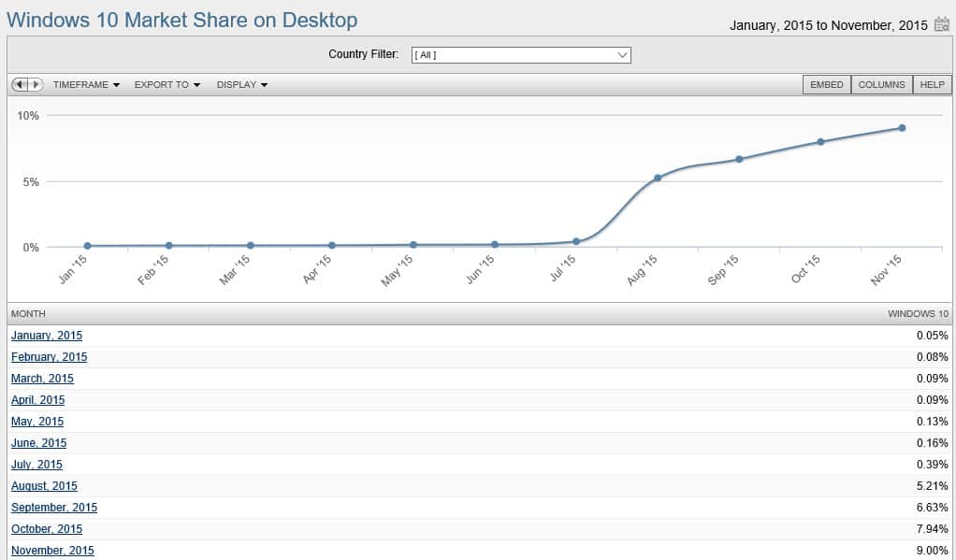Select the Jul '15 data point on chart

coord(576,241)
